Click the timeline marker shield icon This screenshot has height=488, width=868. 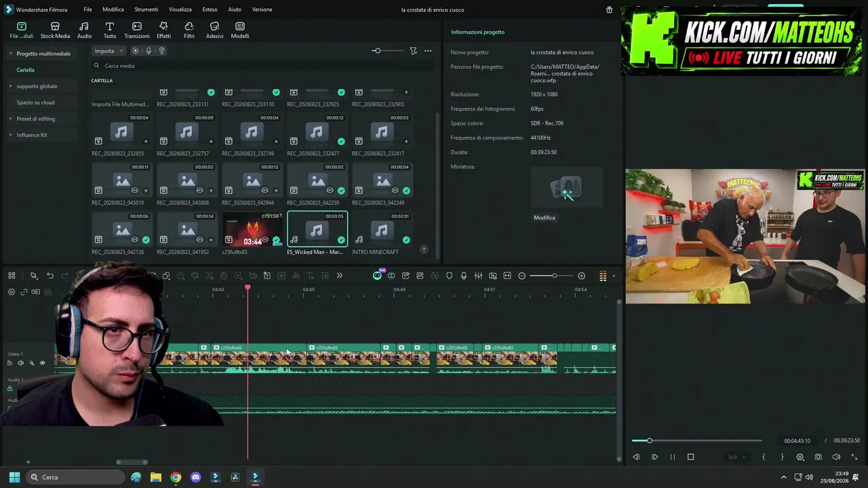(x=449, y=276)
